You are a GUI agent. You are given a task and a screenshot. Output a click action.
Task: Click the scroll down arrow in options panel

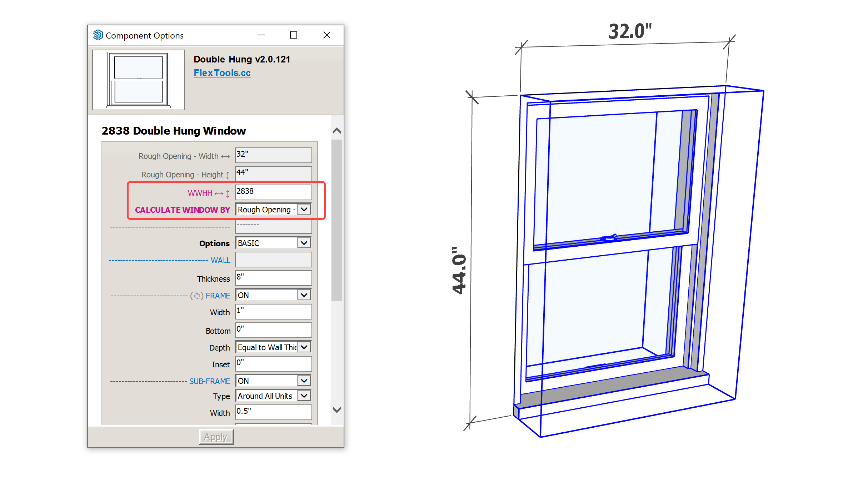pyautogui.click(x=336, y=409)
